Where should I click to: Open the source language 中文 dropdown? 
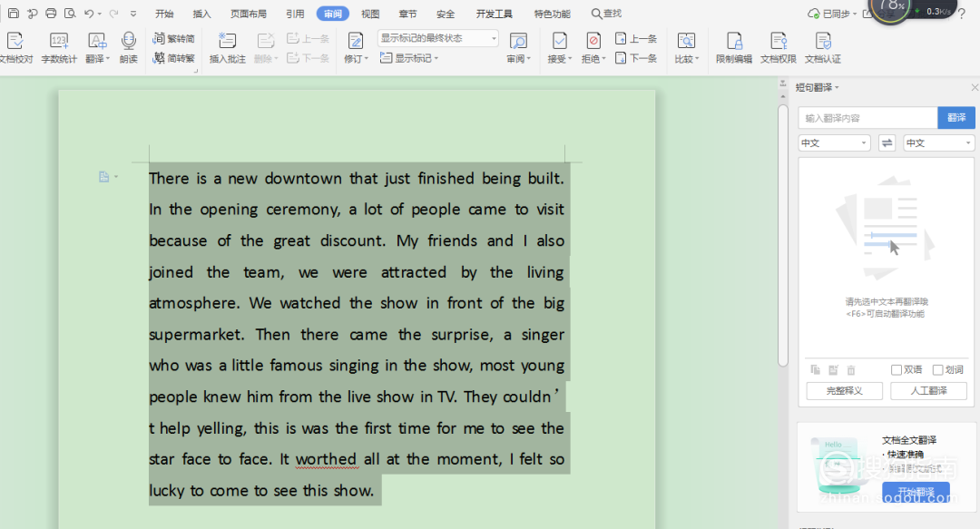tap(834, 143)
